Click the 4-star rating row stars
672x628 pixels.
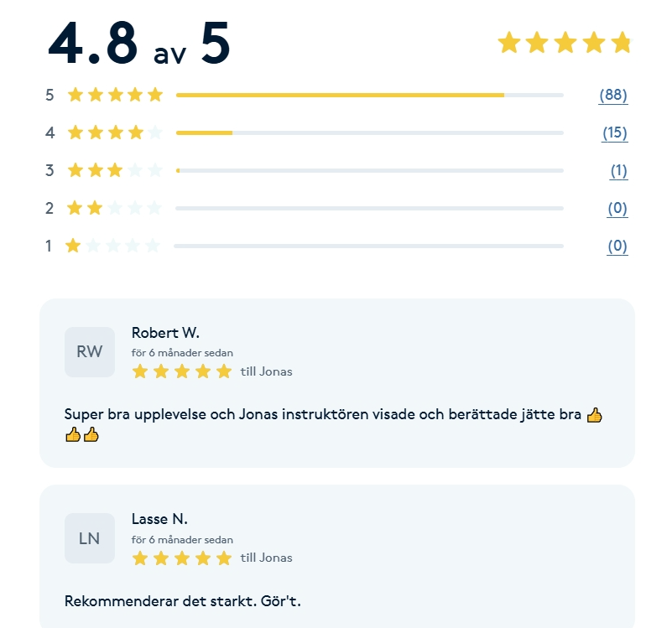(115, 132)
